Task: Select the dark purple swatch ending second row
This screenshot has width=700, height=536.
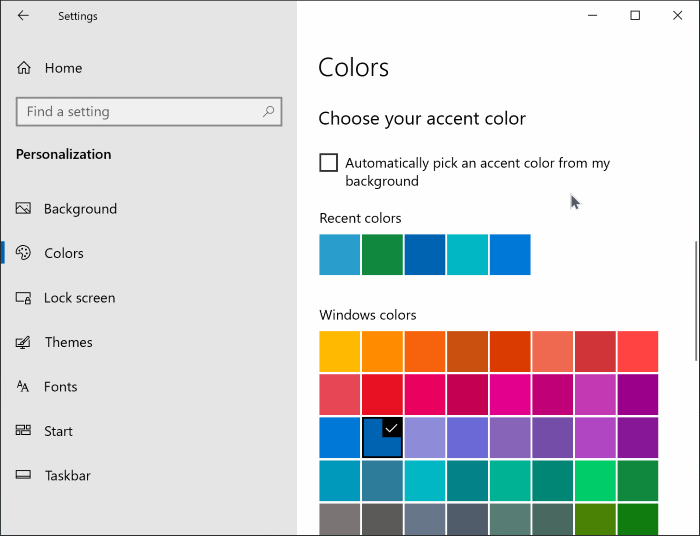Action: pyautogui.click(x=638, y=395)
